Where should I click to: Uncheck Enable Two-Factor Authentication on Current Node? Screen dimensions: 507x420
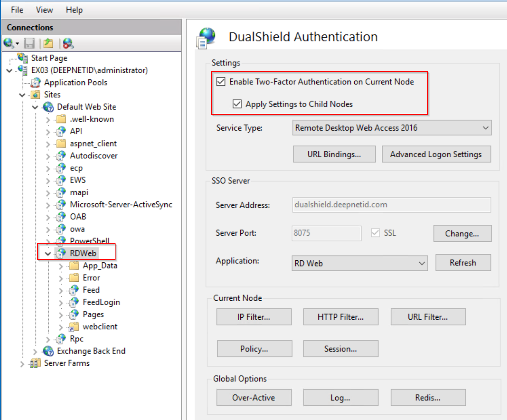tap(221, 82)
